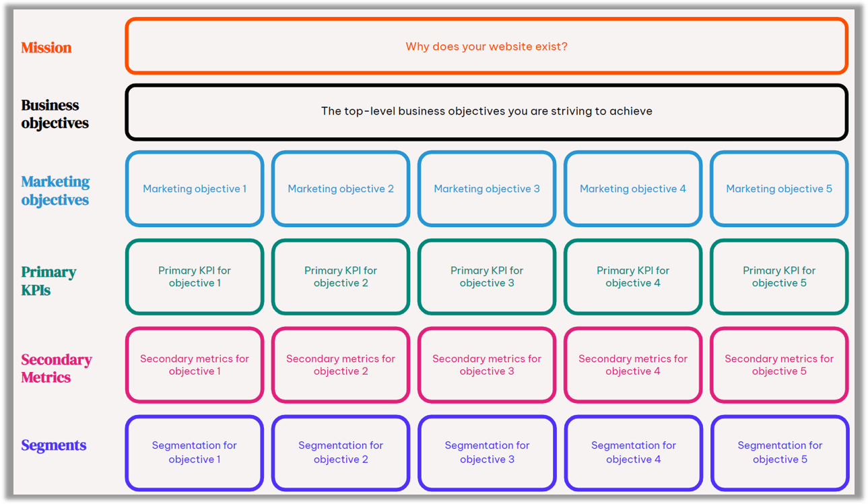Select the top-level Business objectives box
Screen dimensions: 868x504
click(486, 111)
